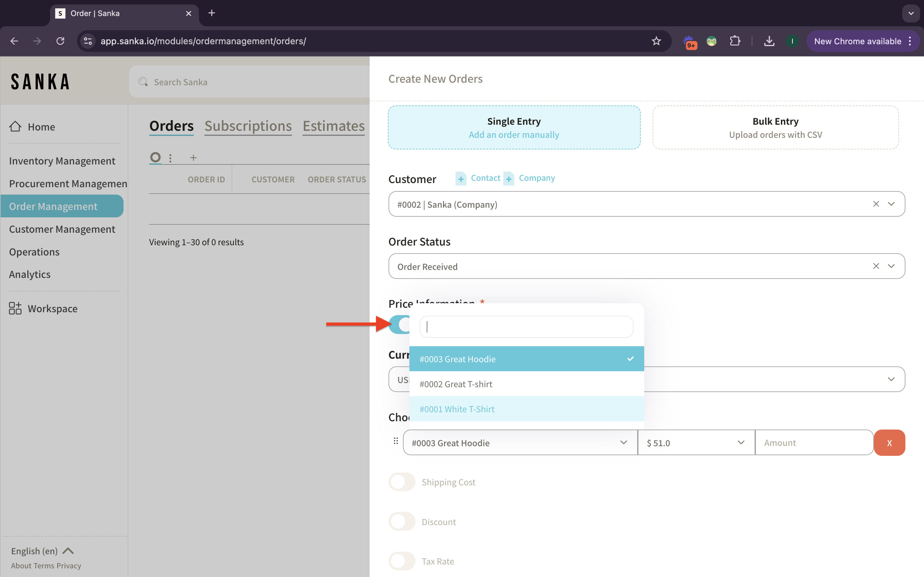Screen dimensions: 924x577
Task: Click the Workspace grid icon
Action: pyautogui.click(x=15, y=308)
